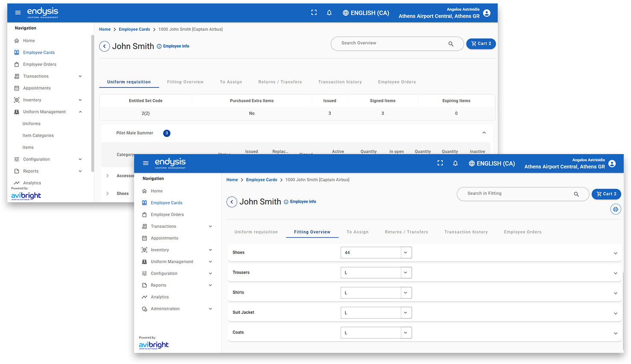Expand the Coats row with right-side chevron
The width and height of the screenshot is (631, 364).
(x=615, y=333)
